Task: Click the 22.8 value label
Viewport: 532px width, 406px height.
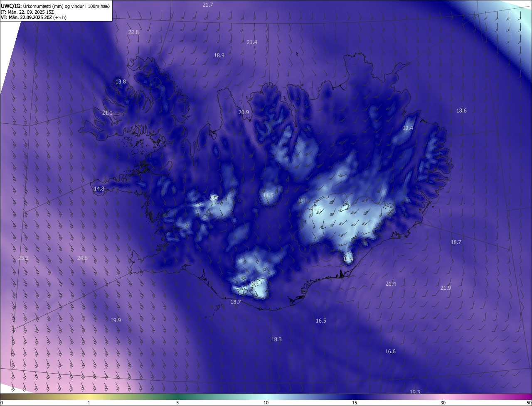Action: 133,32
